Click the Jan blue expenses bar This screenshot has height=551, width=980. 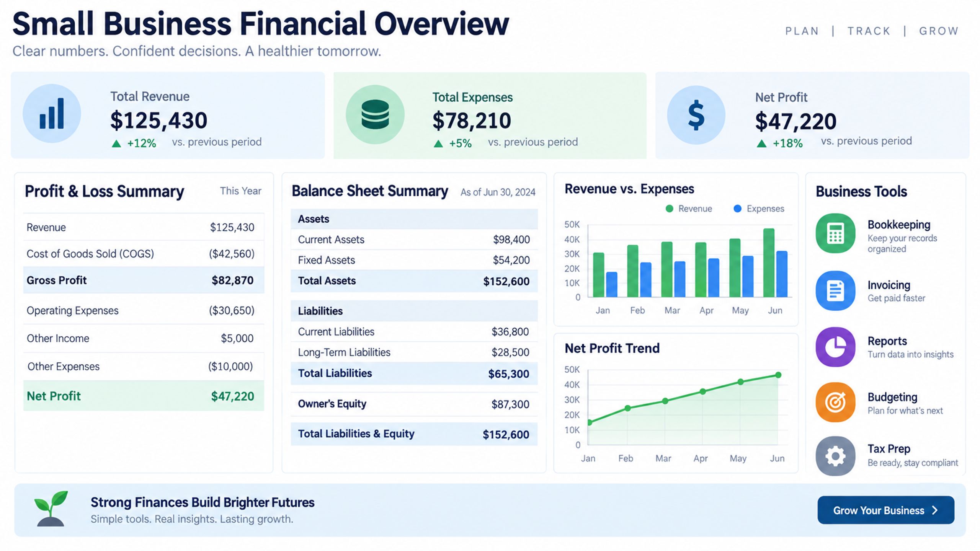click(612, 284)
